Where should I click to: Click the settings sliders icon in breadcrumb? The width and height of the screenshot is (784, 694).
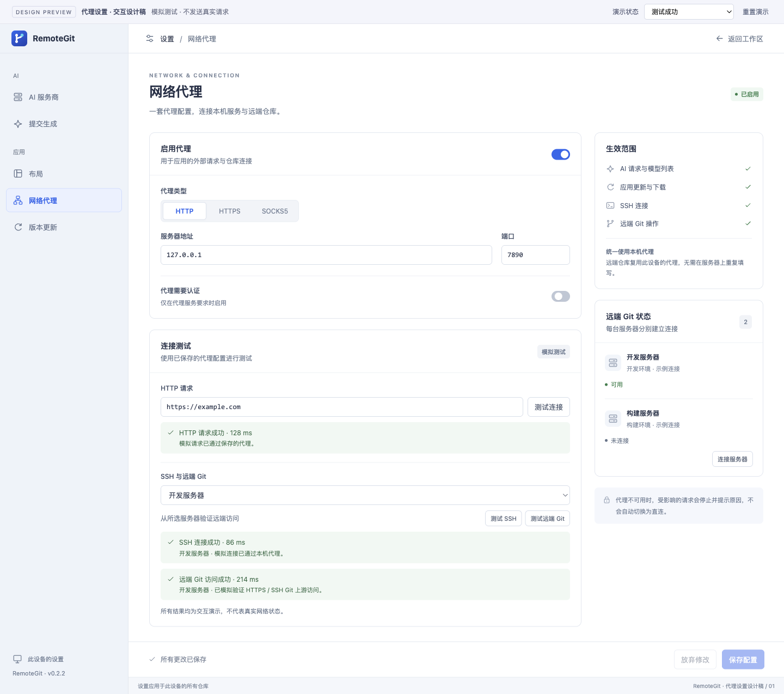pyautogui.click(x=150, y=39)
